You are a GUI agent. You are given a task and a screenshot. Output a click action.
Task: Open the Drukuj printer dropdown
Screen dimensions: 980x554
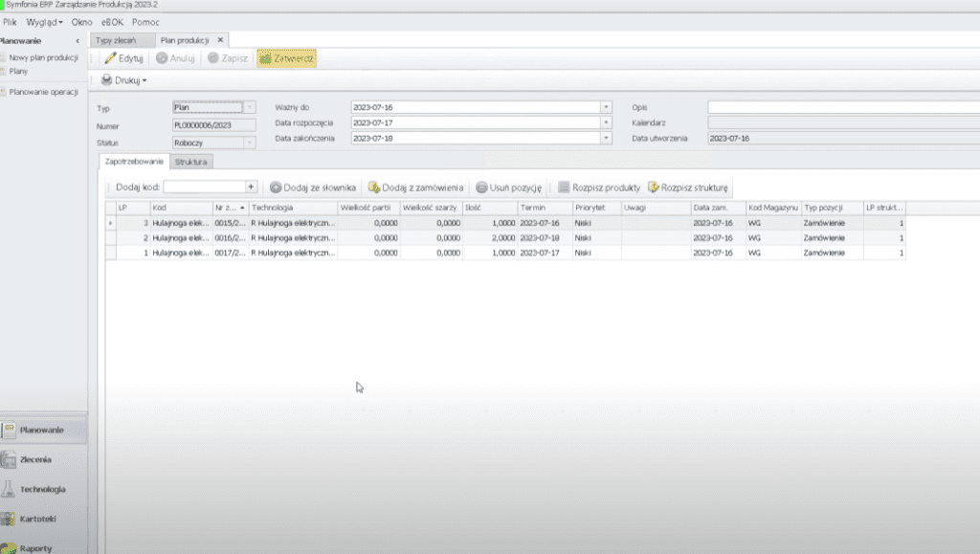(x=123, y=80)
